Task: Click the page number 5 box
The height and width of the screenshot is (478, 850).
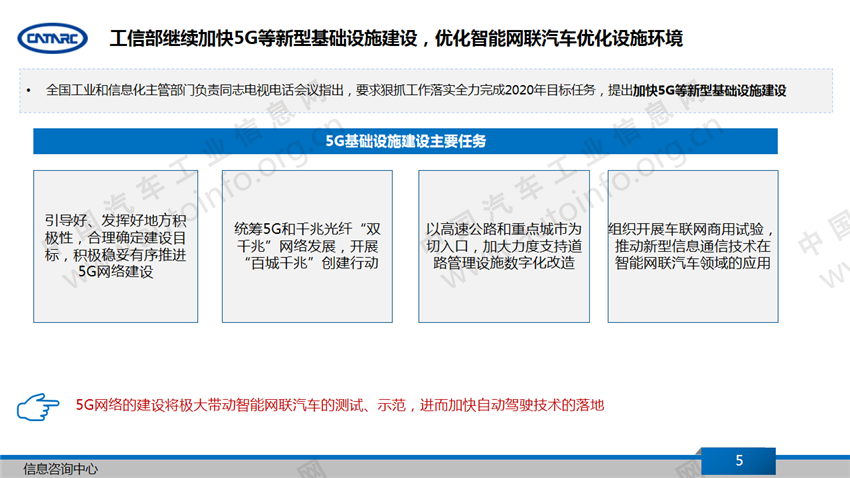Action: point(738,461)
